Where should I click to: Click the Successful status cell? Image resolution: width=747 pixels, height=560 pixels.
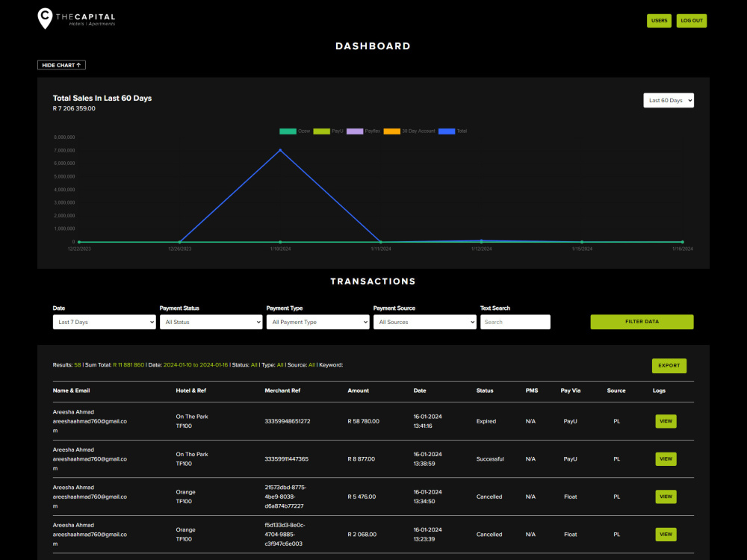point(490,459)
